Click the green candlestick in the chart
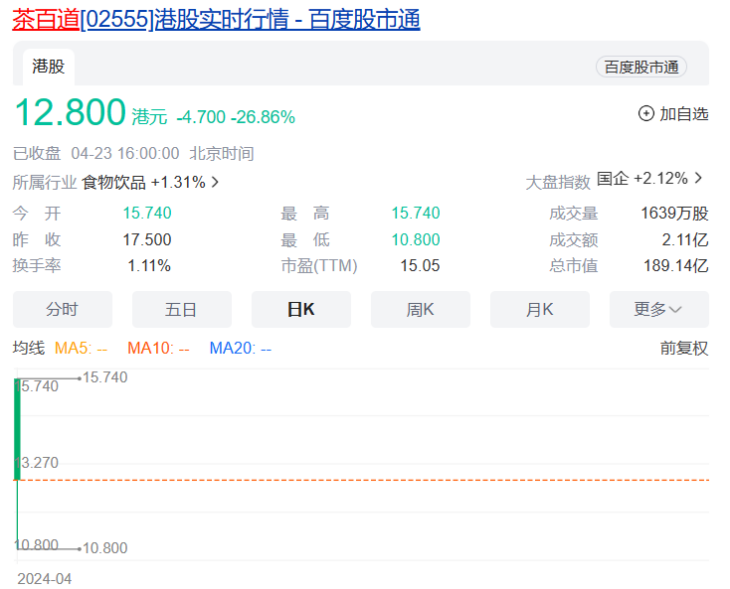 tap(17, 429)
